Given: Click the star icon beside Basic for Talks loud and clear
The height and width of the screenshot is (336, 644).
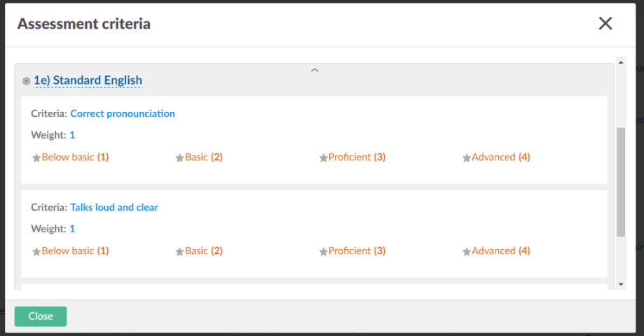Looking at the screenshot, I should (180, 252).
